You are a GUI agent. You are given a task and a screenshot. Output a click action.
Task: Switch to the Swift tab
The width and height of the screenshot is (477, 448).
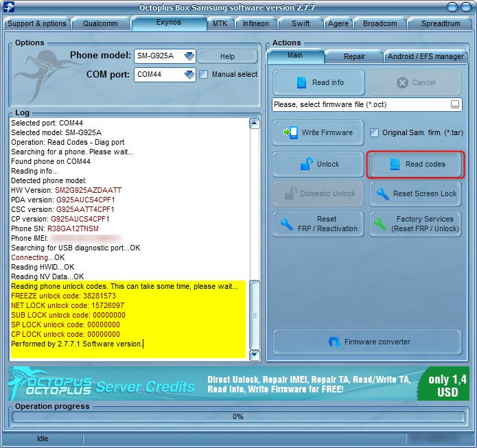point(300,23)
